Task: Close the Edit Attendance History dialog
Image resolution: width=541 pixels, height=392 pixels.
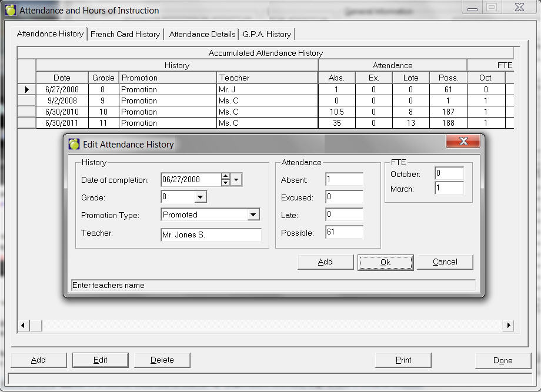Action: tap(463, 142)
